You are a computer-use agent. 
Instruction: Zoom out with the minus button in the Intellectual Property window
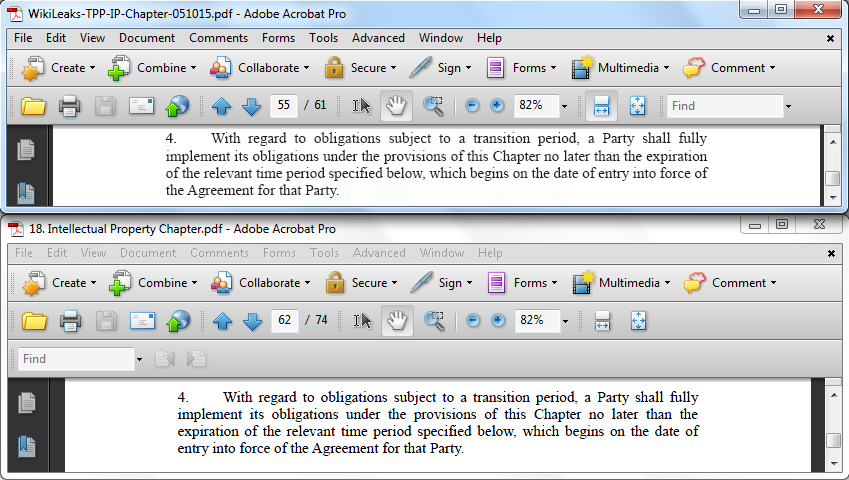(473, 321)
